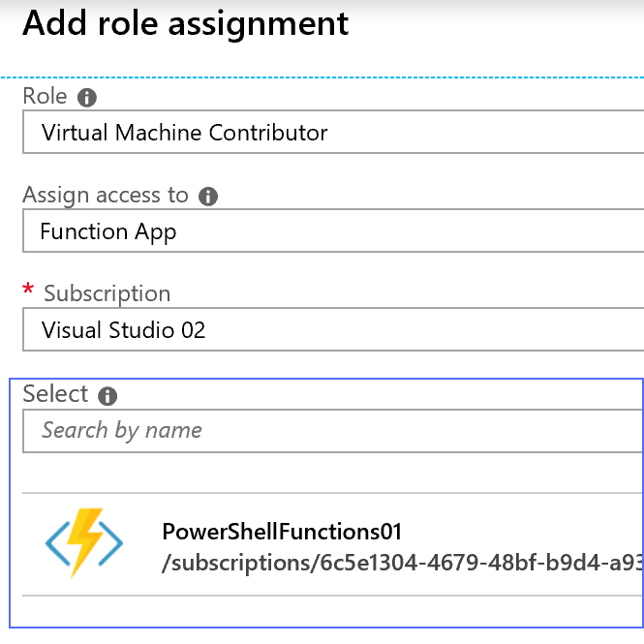Screen dimensions: 644x644
Task: Click the Assign access to info icon
Action: [208, 197]
